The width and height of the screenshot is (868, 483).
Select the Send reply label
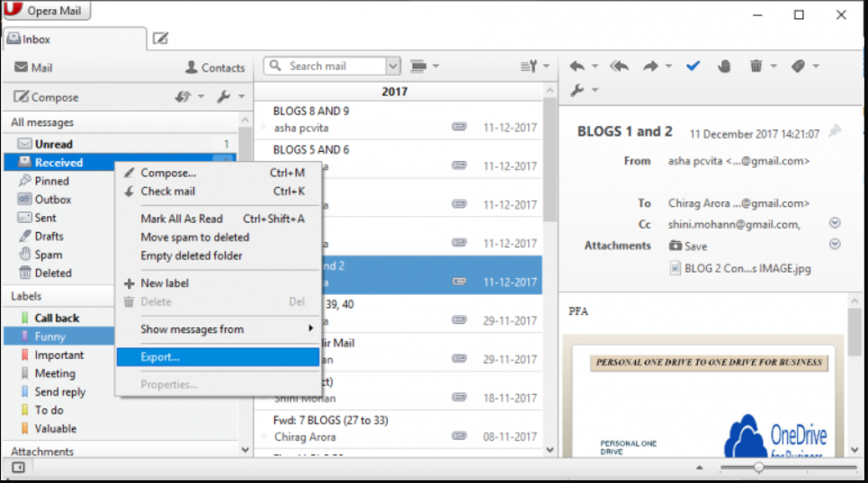pyautogui.click(x=59, y=392)
